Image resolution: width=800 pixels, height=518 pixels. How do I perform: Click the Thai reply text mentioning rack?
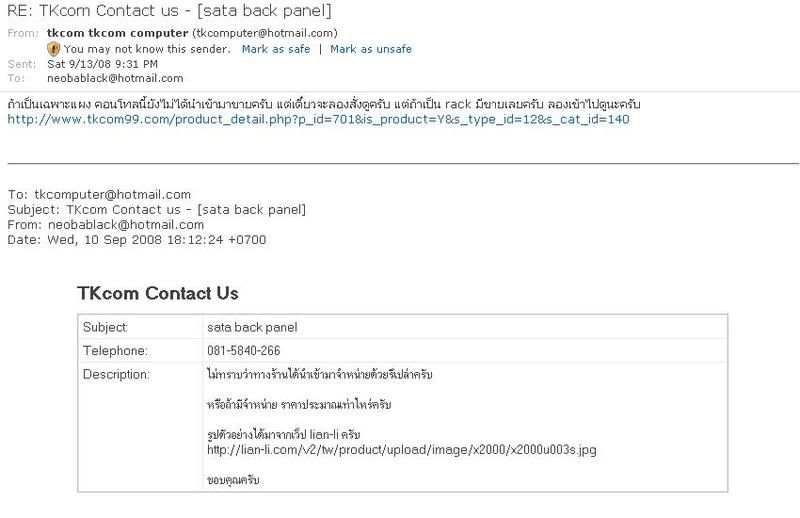point(324,105)
